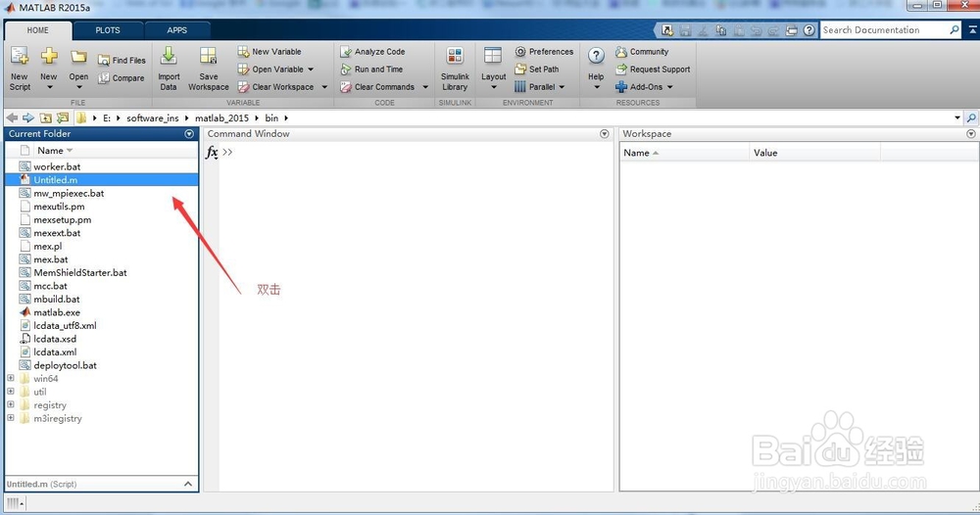The width and height of the screenshot is (980, 515).
Task: Open the Open dropdown arrow
Action: coord(78,87)
